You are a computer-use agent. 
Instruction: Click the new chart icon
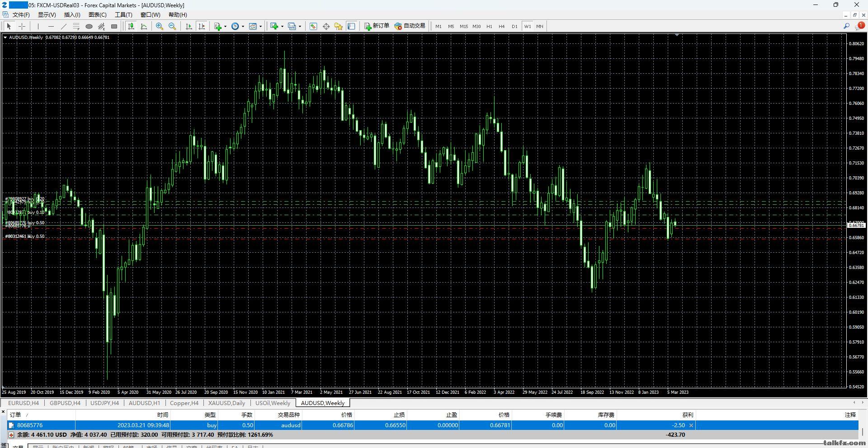pyautogui.click(x=274, y=26)
